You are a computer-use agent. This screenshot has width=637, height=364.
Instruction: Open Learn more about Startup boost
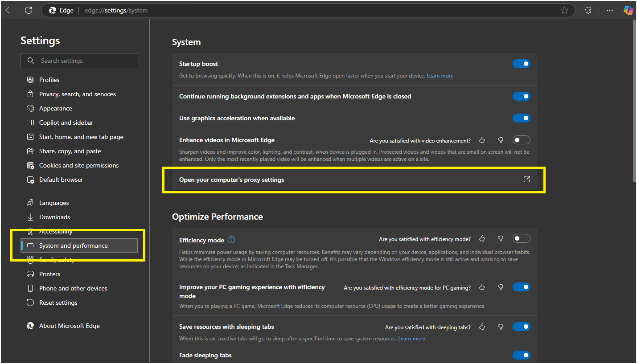point(440,75)
